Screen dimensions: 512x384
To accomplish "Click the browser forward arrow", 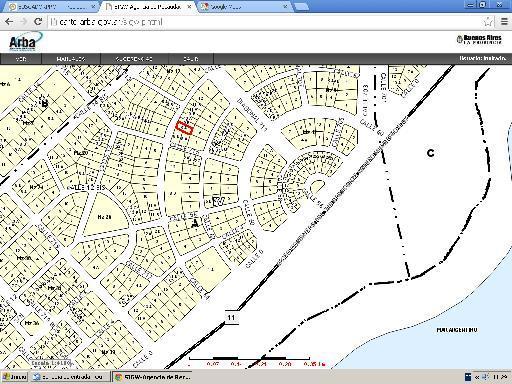I will coord(23,22).
